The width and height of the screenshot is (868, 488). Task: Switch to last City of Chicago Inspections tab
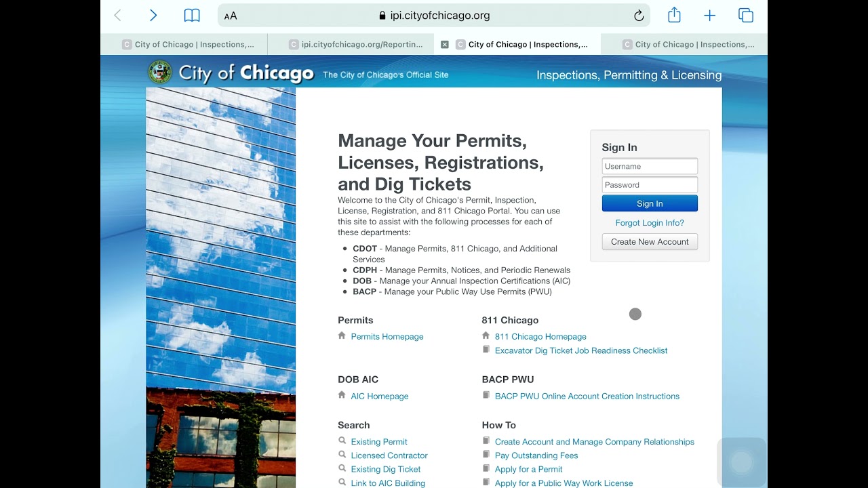click(685, 45)
